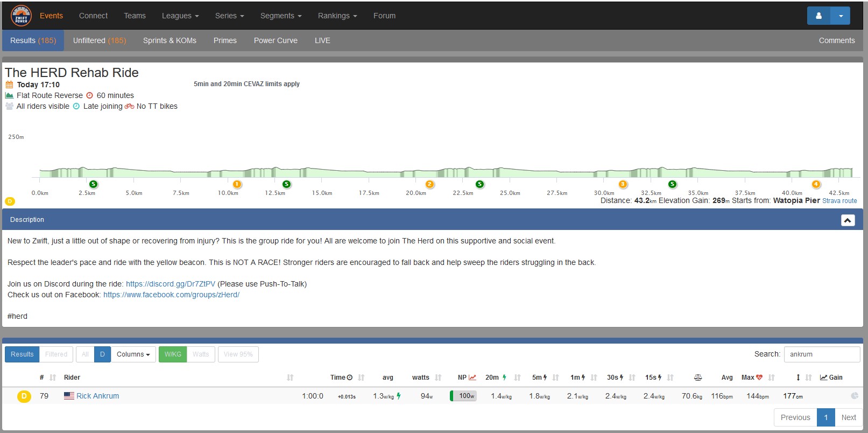Click the ZwiftPower logo icon
Image resolution: width=868 pixels, height=433 pixels.
[x=21, y=16]
